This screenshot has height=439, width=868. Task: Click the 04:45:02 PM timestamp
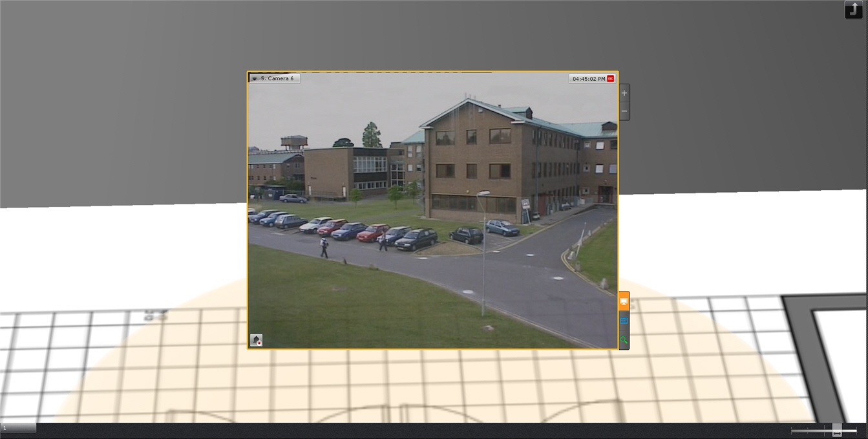pos(588,79)
